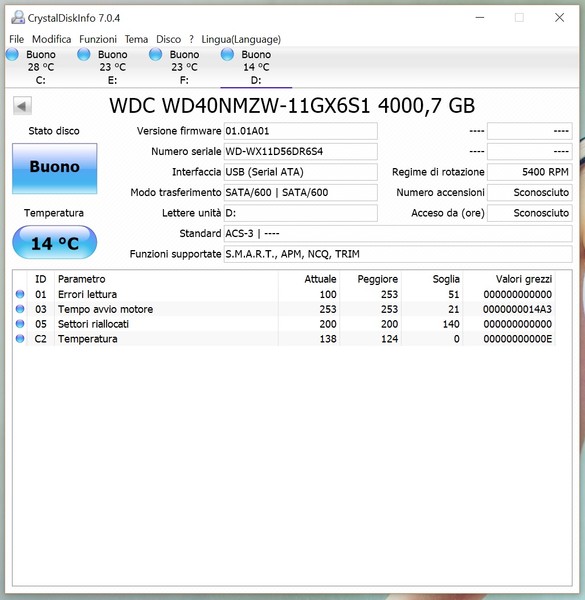Viewport: 585px width, 600px height.
Task: Open the Disco menu
Action: coord(168,39)
